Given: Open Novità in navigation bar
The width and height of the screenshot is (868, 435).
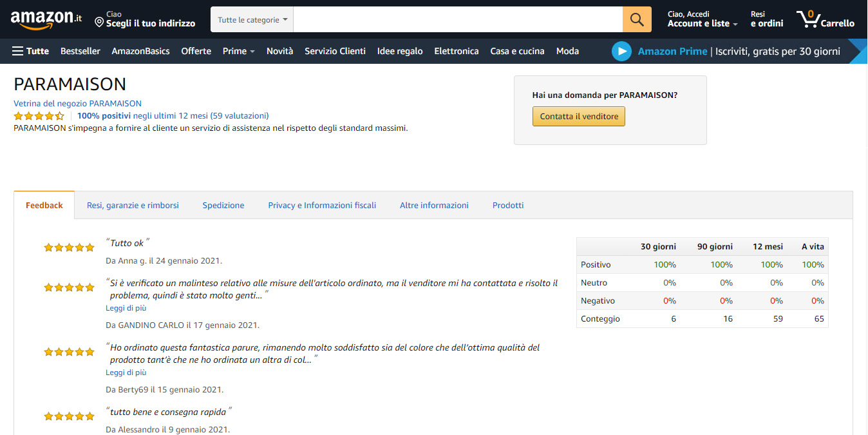Looking at the screenshot, I should tap(279, 51).
